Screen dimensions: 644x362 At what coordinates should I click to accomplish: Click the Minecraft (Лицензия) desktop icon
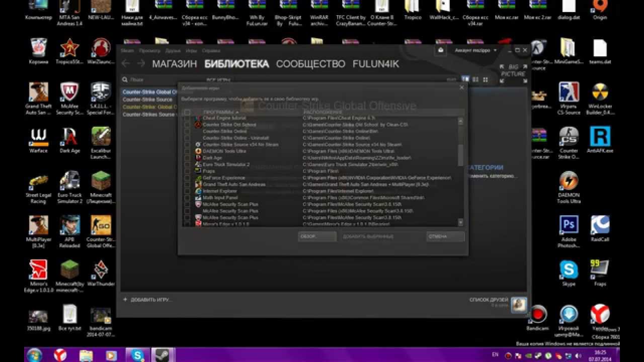coord(101,188)
